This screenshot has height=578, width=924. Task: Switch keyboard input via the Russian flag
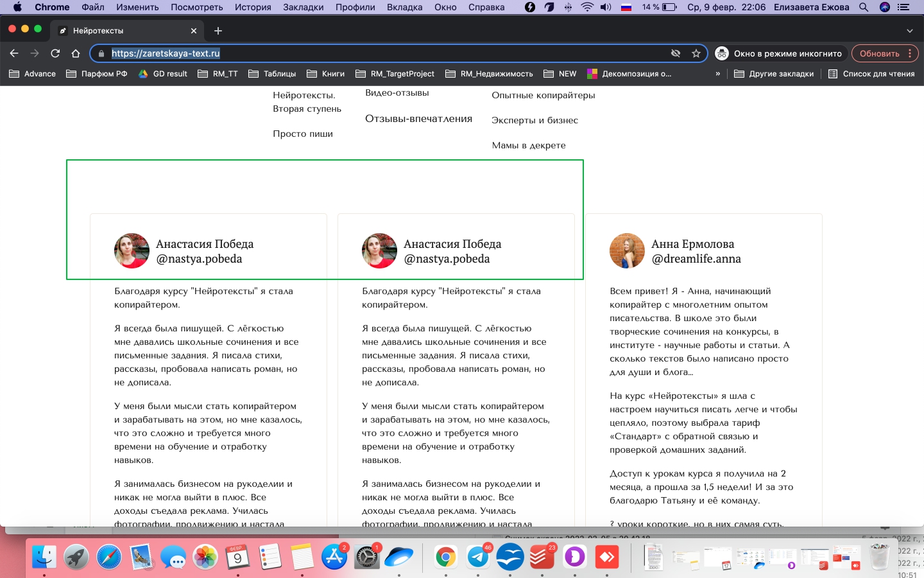tap(627, 7)
